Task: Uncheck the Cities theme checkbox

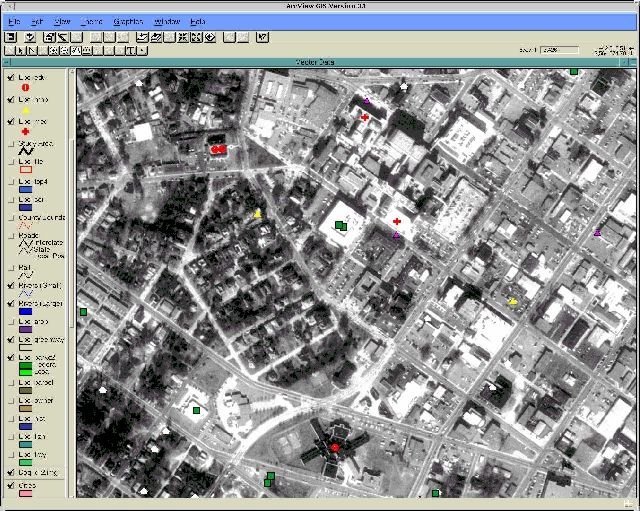Action: tap(11, 485)
